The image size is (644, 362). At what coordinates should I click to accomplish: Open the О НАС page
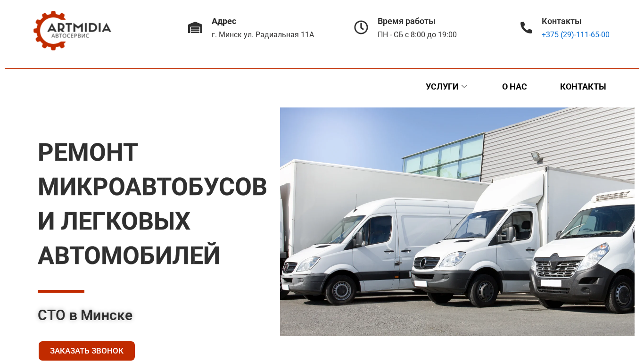click(514, 87)
